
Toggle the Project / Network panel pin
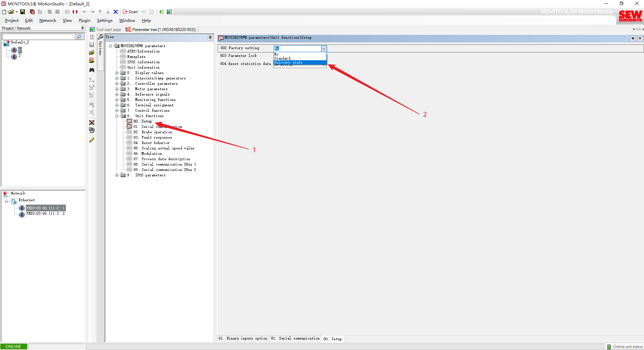(x=82, y=28)
